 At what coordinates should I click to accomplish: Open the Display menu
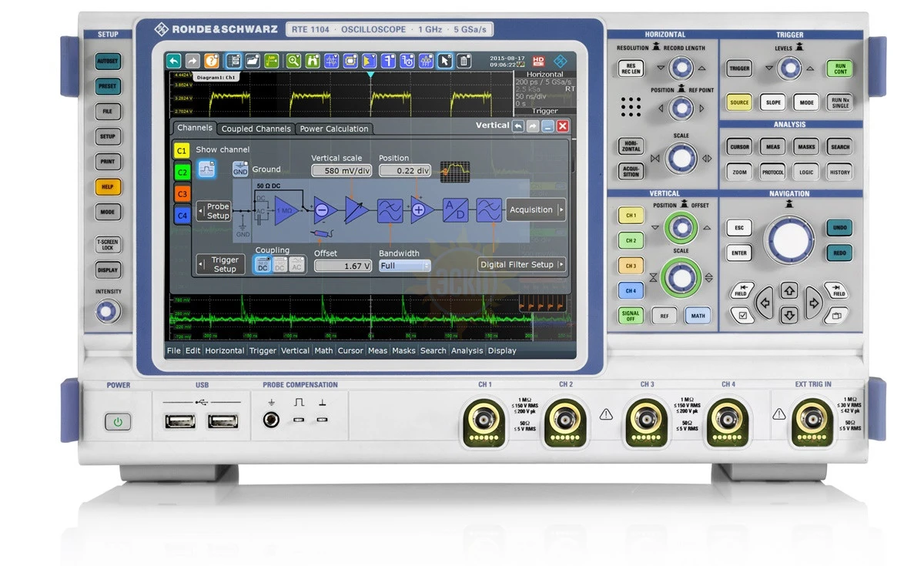point(502,350)
